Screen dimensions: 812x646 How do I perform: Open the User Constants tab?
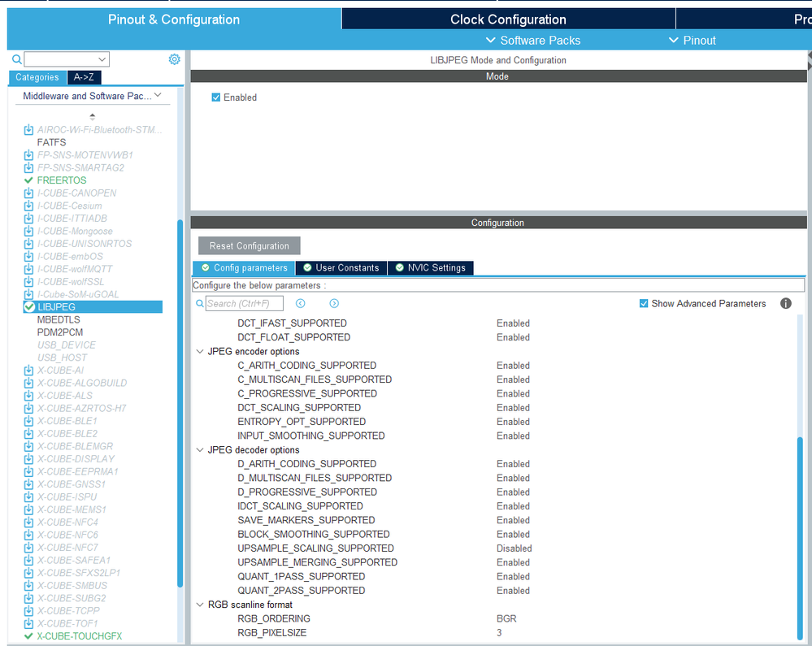coord(341,267)
